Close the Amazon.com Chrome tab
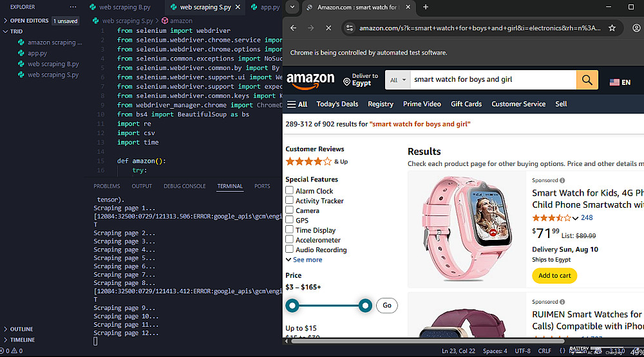644x357 pixels. 408,7
